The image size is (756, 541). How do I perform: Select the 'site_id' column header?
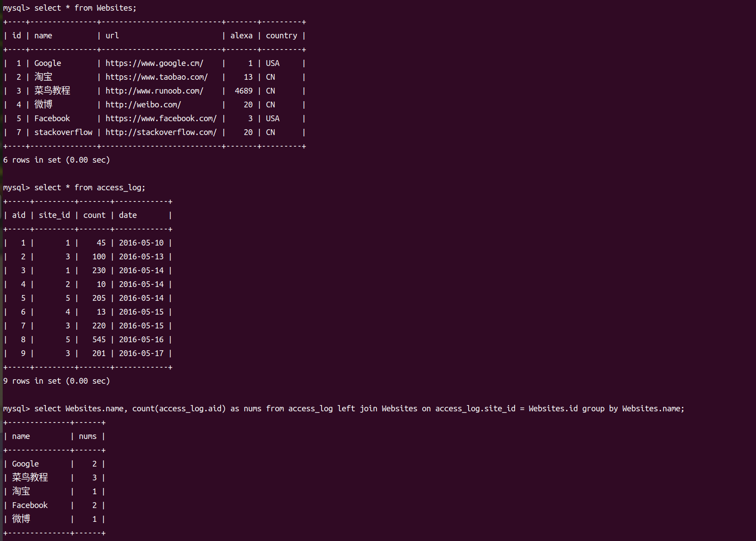(54, 215)
